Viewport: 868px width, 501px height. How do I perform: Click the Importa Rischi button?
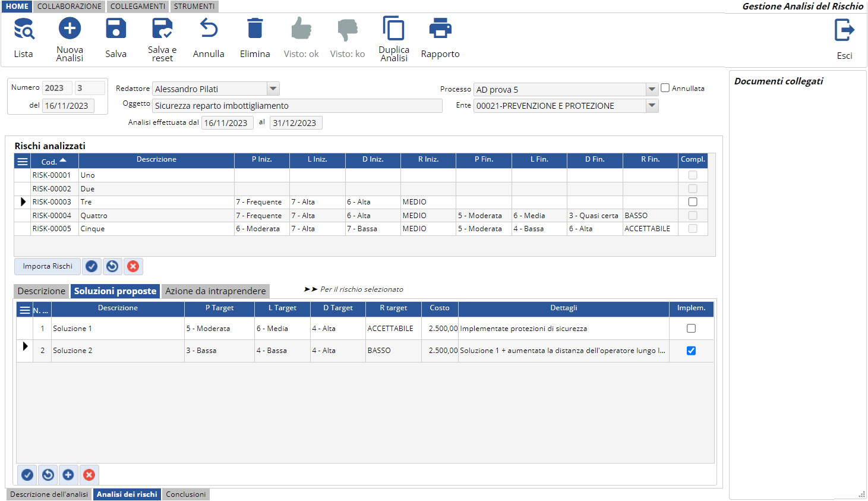(x=48, y=266)
